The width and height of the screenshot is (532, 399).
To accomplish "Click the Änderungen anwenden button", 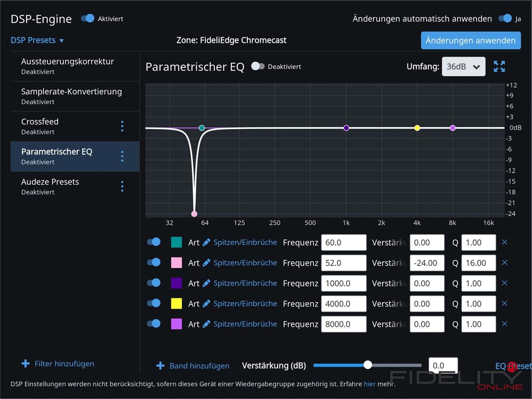I will pyautogui.click(x=470, y=40).
